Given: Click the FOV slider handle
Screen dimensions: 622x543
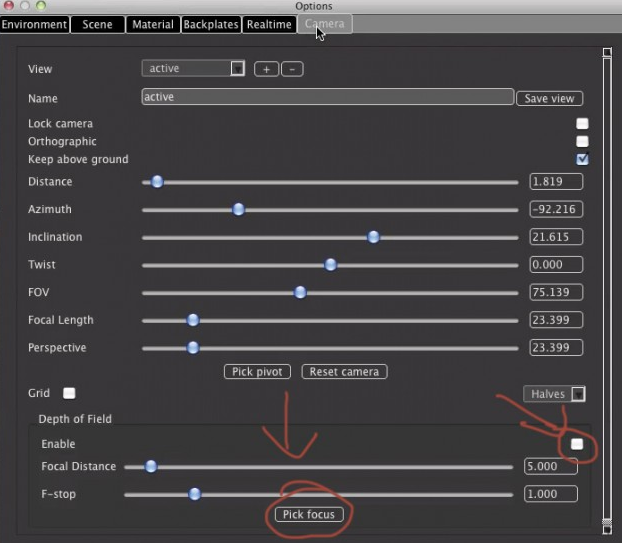Looking at the screenshot, I should pos(299,293).
